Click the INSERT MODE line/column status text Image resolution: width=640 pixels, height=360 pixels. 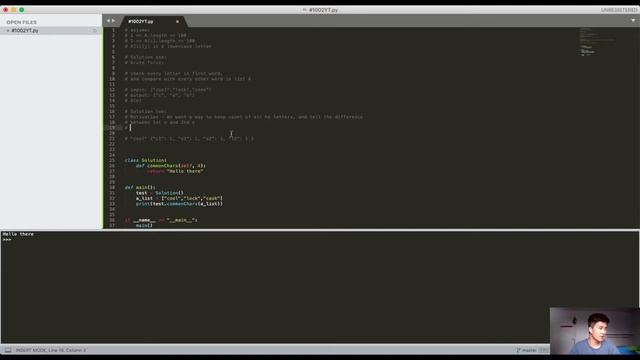pyautogui.click(x=51, y=350)
